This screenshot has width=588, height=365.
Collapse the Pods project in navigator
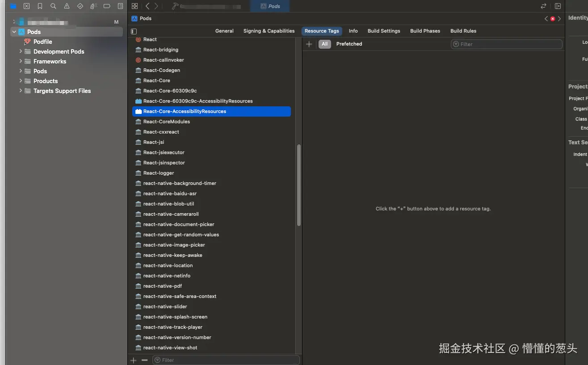point(14,32)
